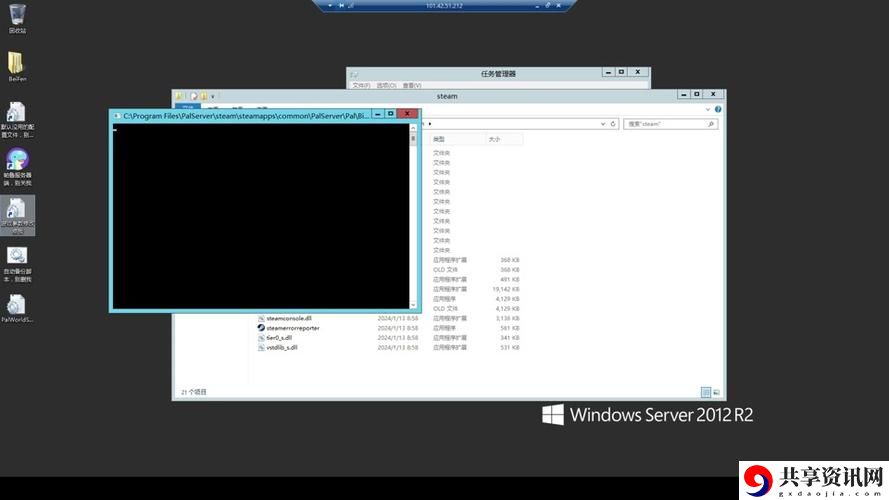
Task: Click refresh icon in steam Explorer address bar
Action: [613, 124]
